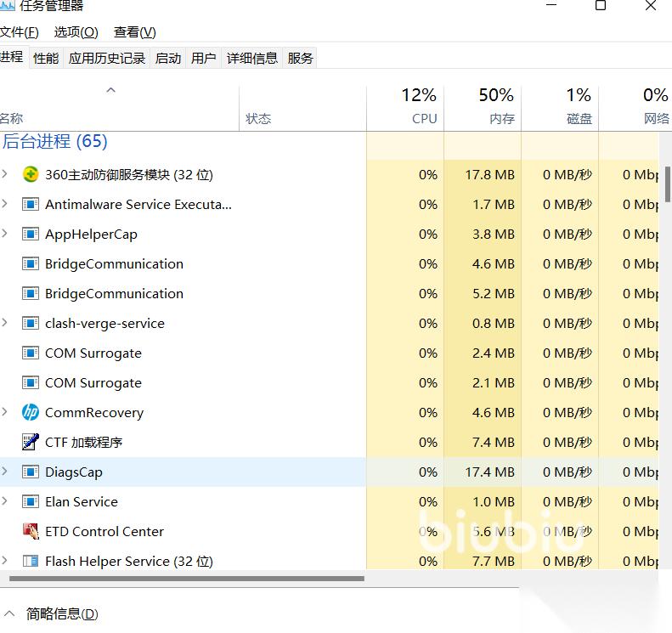Click the ETD Control Center icon
Viewport: 672px width, 633px height.
pyautogui.click(x=31, y=532)
